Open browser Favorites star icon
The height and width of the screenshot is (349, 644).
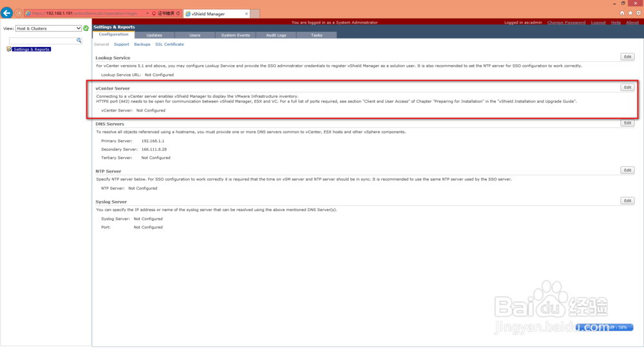pyautogui.click(x=630, y=13)
